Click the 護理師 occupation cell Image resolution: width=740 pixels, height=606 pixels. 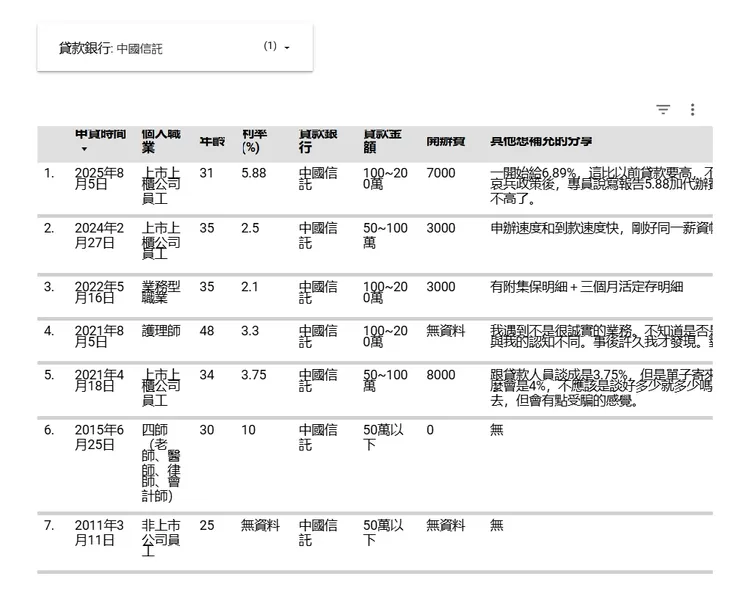click(x=161, y=331)
